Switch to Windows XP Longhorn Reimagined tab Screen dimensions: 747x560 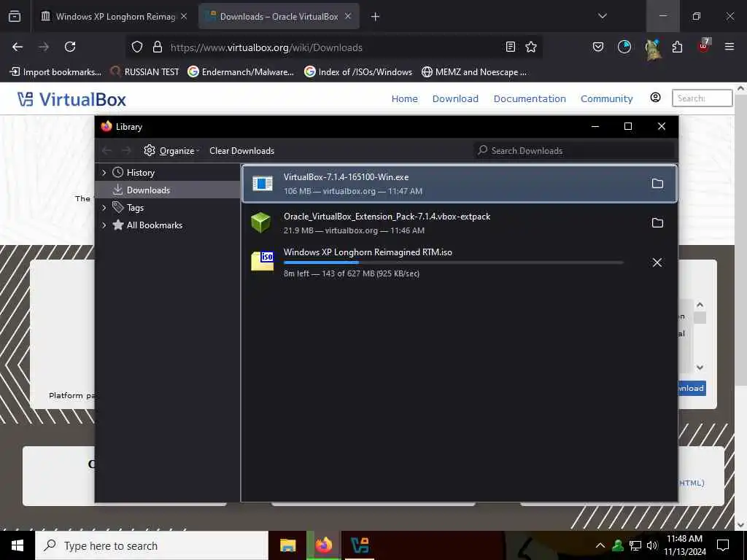tap(113, 17)
